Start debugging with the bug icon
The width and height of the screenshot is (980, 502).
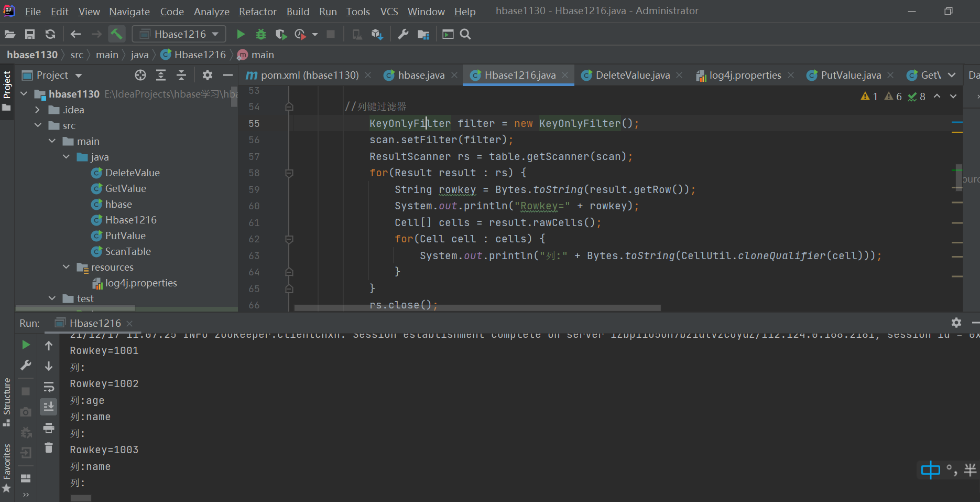pos(260,34)
